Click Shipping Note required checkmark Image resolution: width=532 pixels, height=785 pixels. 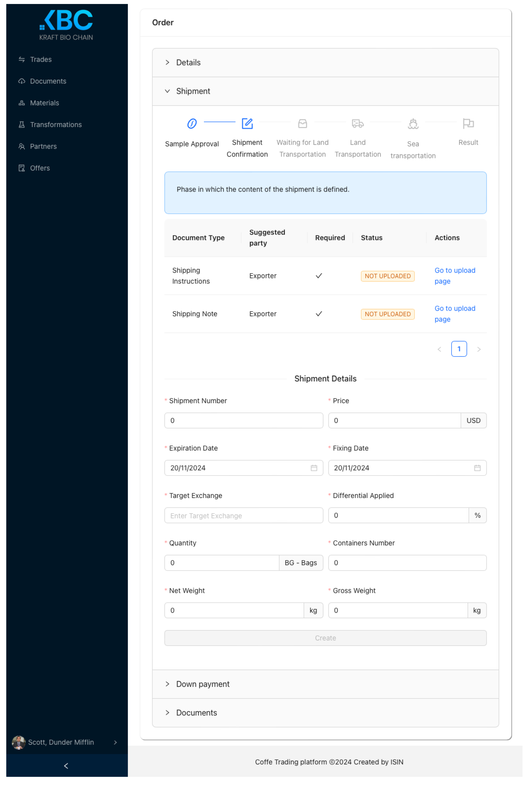point(319,314)
